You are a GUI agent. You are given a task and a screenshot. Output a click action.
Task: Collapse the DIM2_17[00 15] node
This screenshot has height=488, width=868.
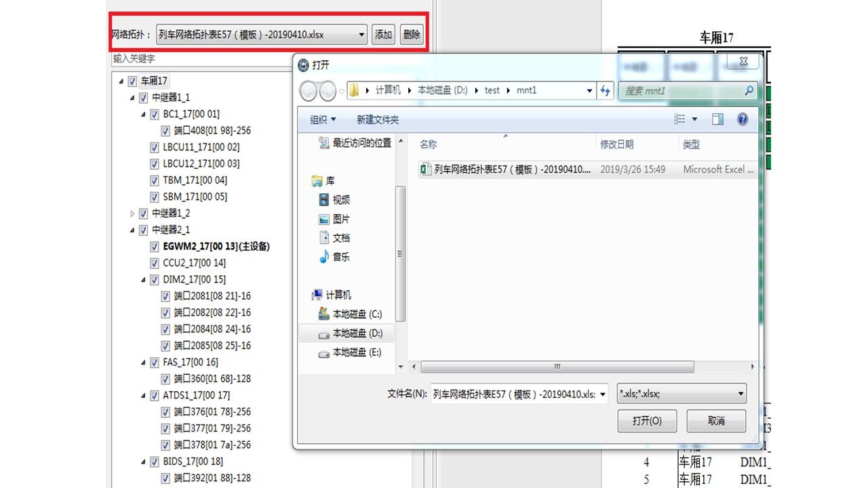[x=143, y=280]
